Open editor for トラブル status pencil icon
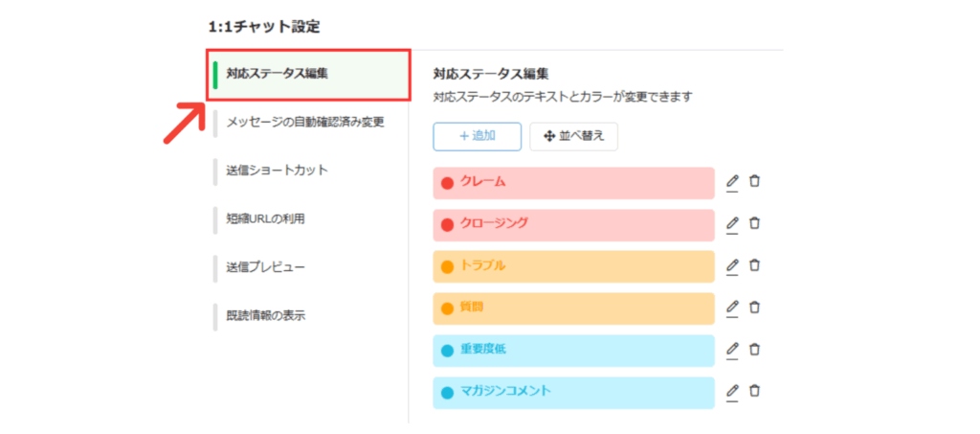 click(x=732, y=266)
